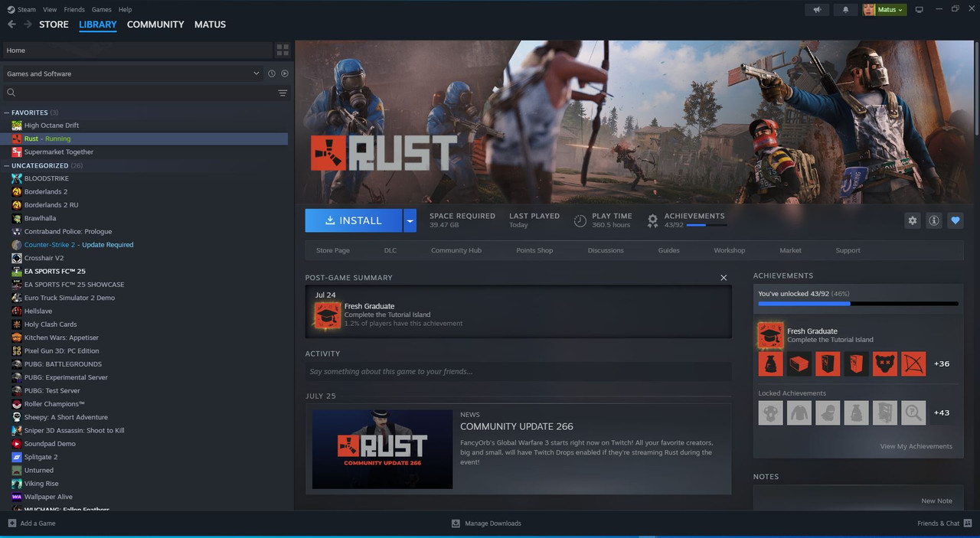Select Counter-Strike 2 Update Required entry
This screenshot has width=980, height=538.
click(79, 245)
